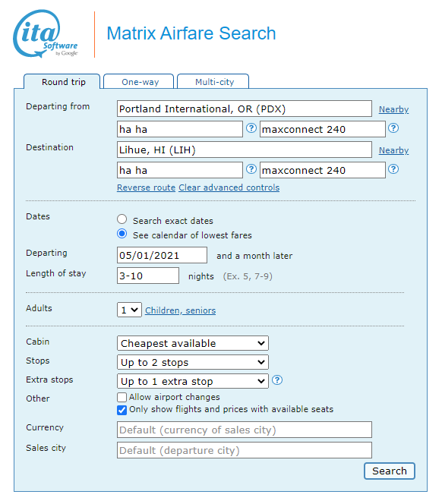
Task: Open help icon beside origin routing codes field
Action: pyautogui.click(x=251, y=128)
